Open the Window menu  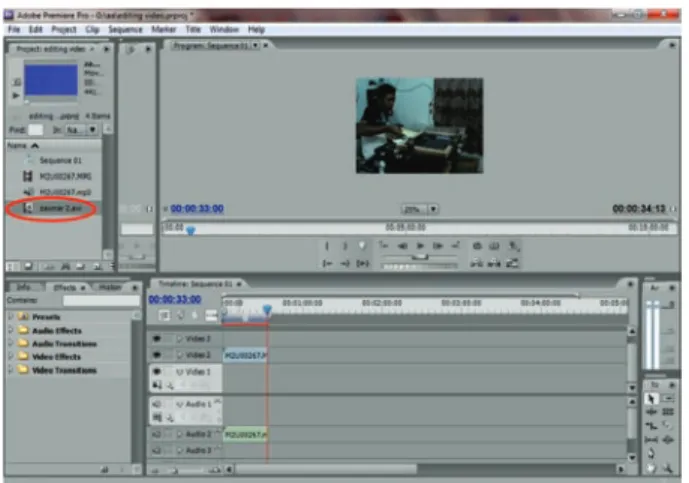point(224,29)
